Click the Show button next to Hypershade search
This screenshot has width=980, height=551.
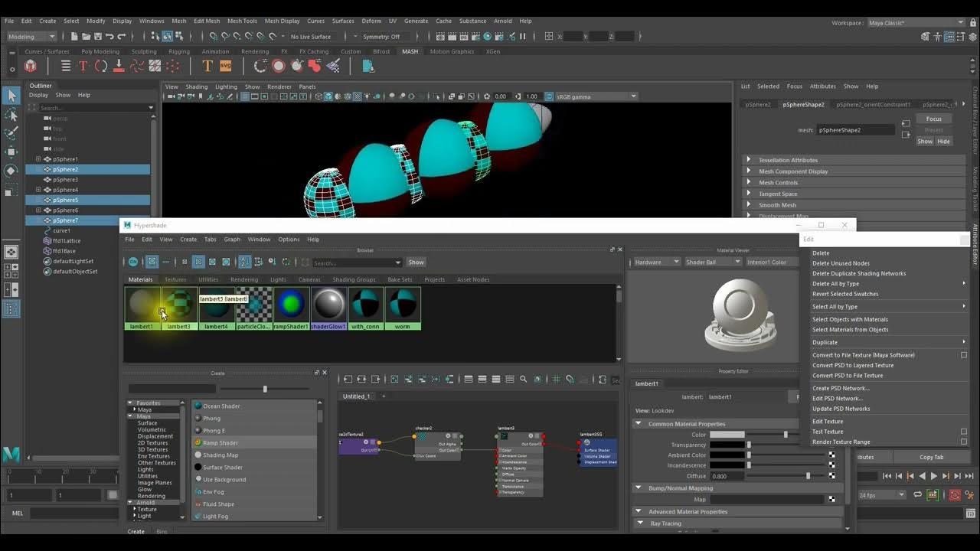point(416,262)
